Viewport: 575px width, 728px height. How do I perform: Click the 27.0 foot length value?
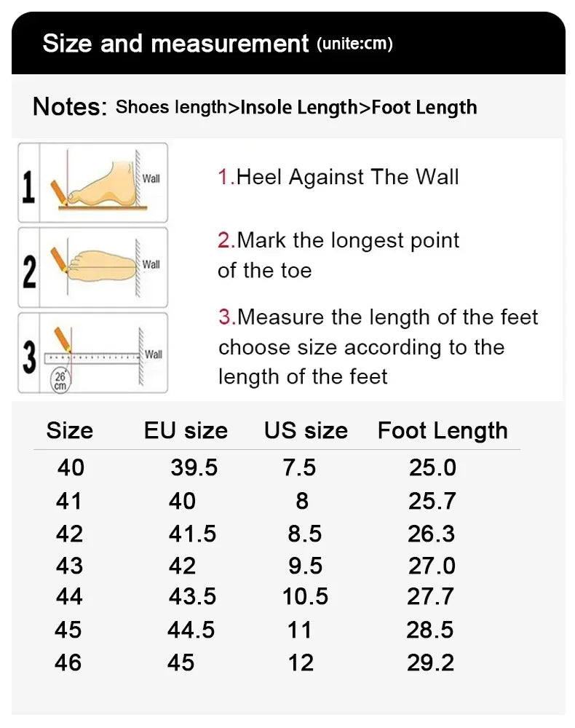[x=432, y=566]
